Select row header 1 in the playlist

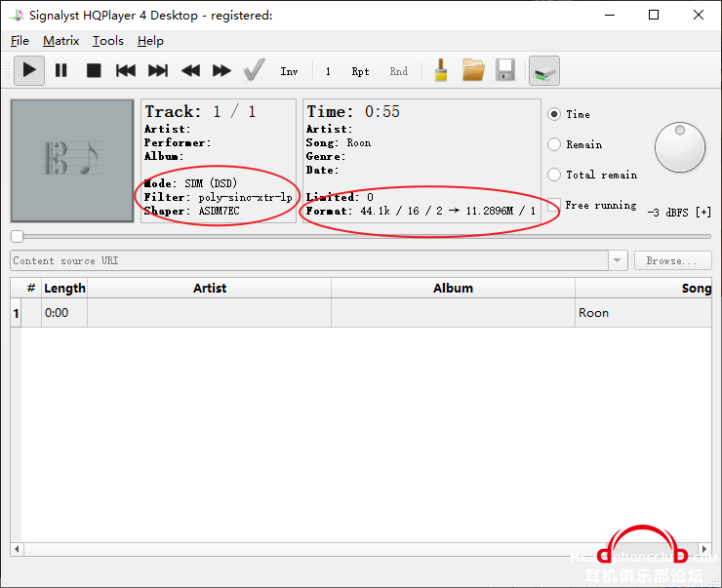(x=17, y=313)
